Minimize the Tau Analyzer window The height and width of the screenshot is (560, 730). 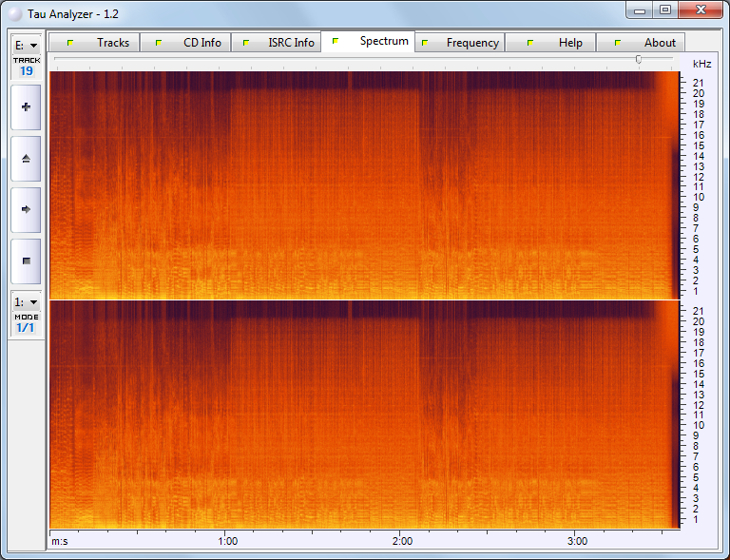641,10
